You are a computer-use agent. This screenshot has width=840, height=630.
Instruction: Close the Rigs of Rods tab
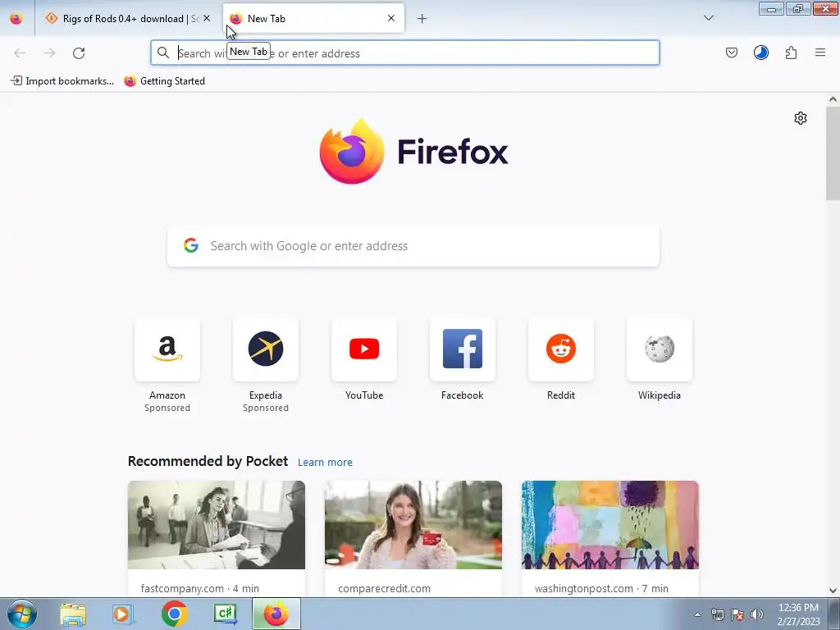[x=207, y=19]
